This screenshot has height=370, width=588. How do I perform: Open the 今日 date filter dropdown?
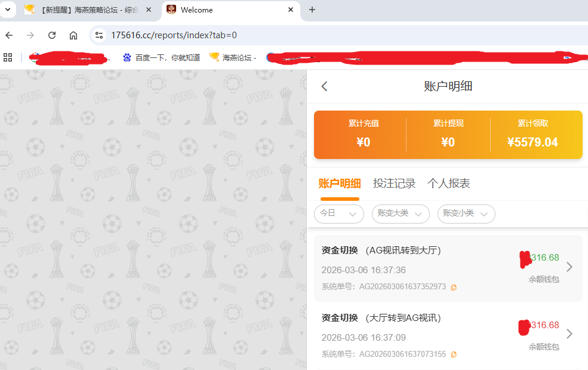(338, 213)
